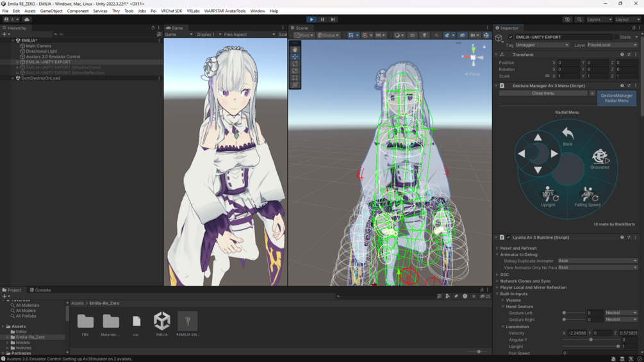The height and width of the screenshot is (362, 644).
Task: Select the Hand view tool in Scene
Action: [295, 49]
